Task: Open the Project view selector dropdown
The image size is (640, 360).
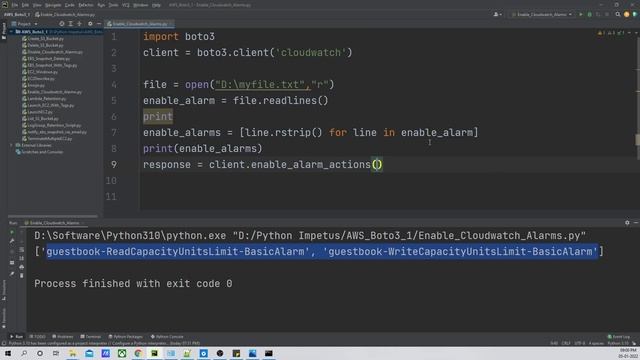Action: point(24,24)
